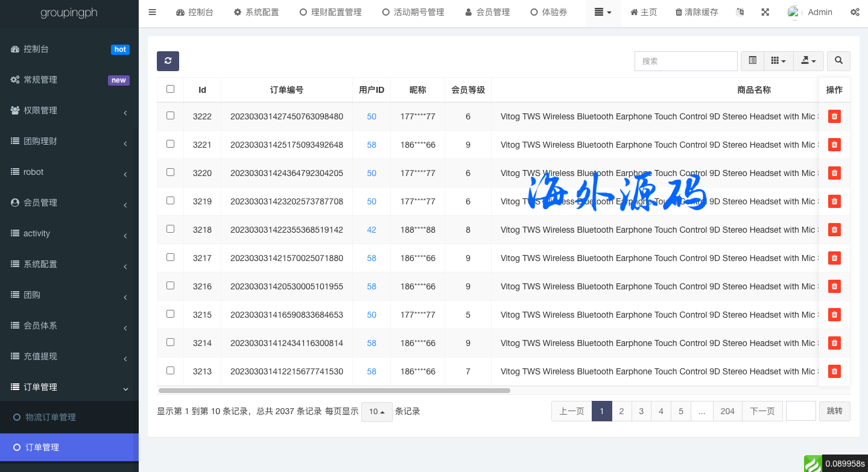Click the trash icon for order 3218
Screen dimensions: 868x472
pyautogui.click(x=834, y=230)
